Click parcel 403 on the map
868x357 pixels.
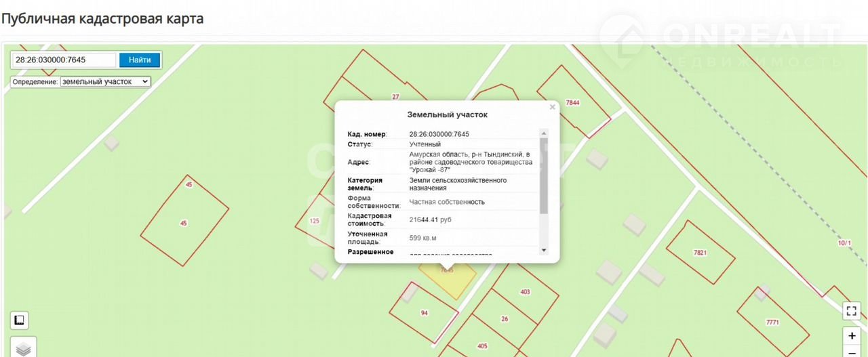pos(525,292)
